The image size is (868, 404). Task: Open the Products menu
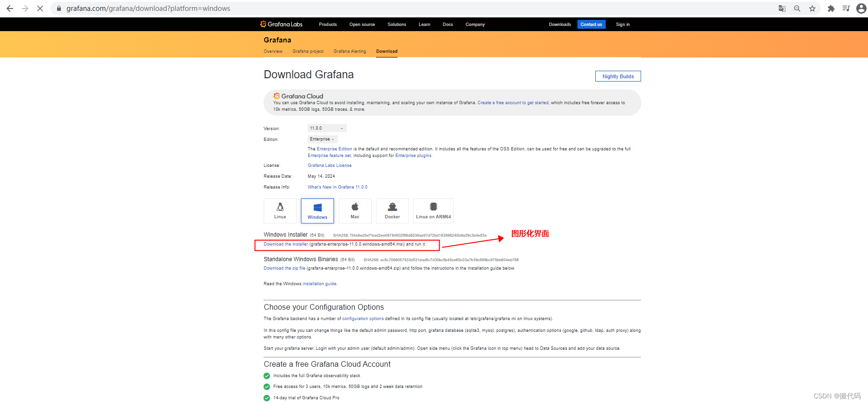pos(328,25)
